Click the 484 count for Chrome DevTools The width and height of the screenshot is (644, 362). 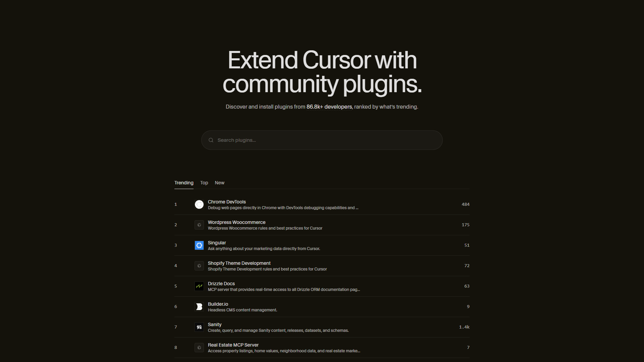[x=466, y=204]
